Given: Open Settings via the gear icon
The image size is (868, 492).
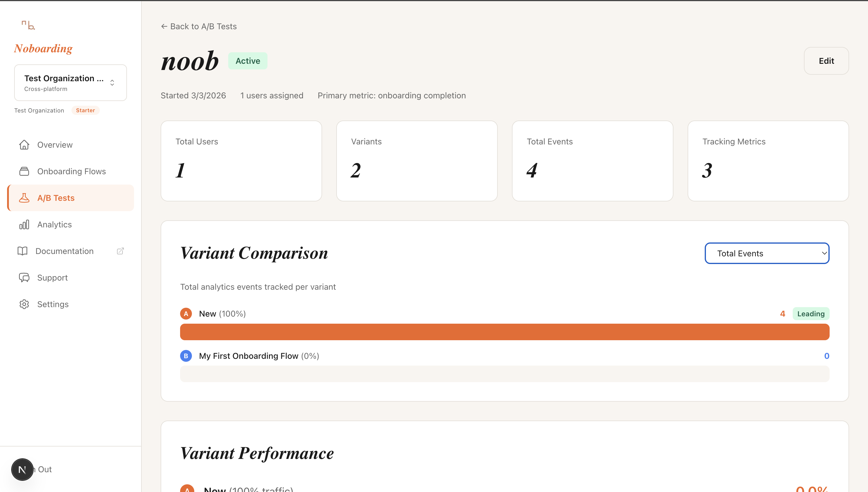Looking at the screenshot, I should 24,304.
